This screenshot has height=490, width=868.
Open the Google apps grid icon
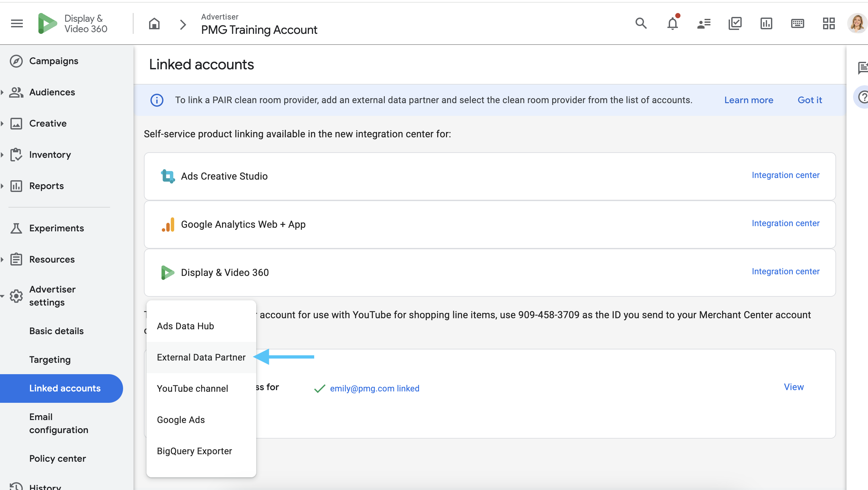pyautogui.click(x=829, y=23)
